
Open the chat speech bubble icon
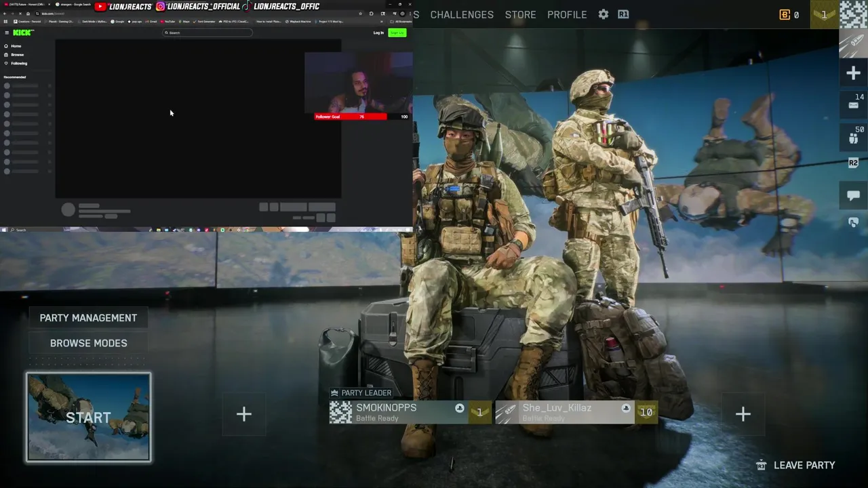[853, 195]
